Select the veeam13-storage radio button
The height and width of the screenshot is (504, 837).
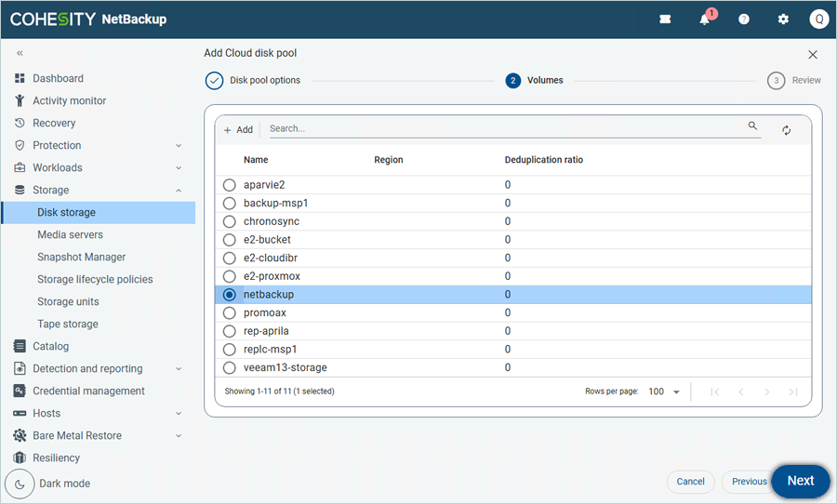[x=230, y=367]
